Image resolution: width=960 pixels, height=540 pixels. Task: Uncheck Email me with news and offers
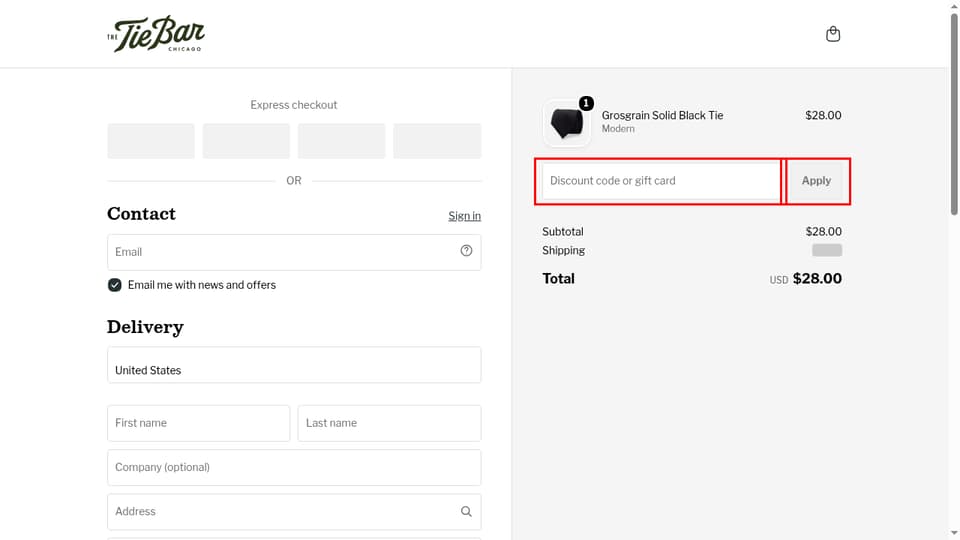coord(114,285)
